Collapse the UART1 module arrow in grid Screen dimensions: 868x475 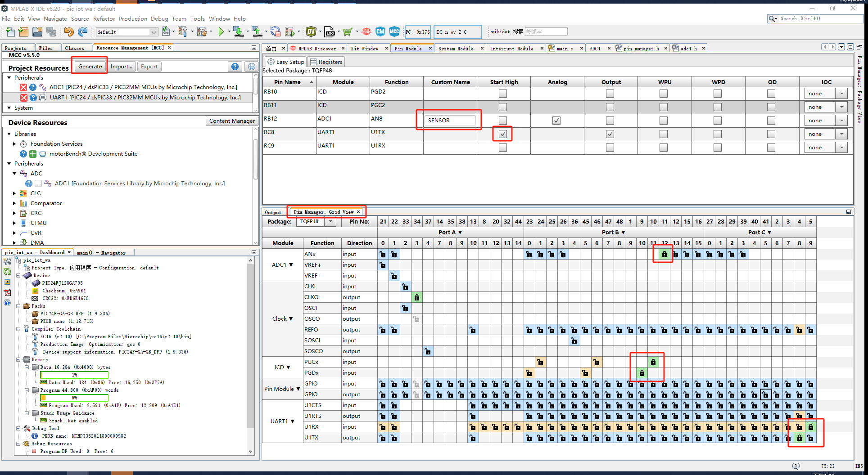[x=292, y=421]
